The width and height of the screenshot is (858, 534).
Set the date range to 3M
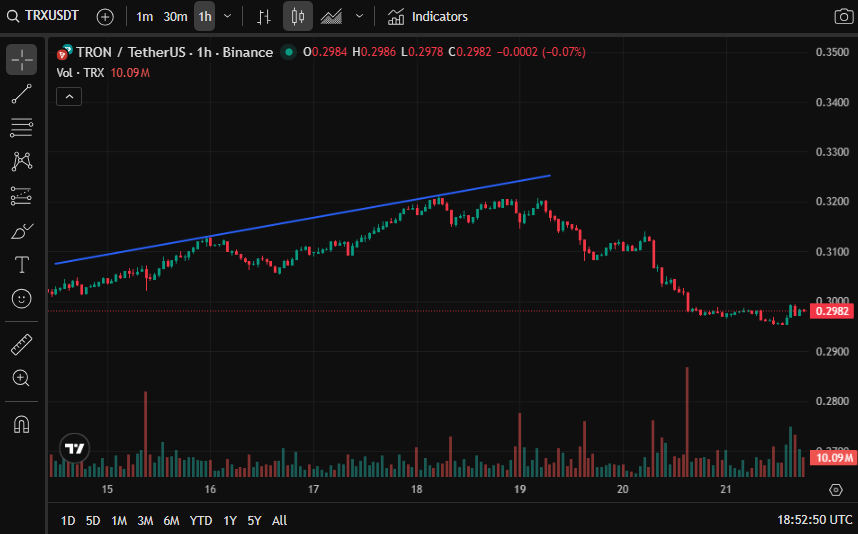point(145,520)
